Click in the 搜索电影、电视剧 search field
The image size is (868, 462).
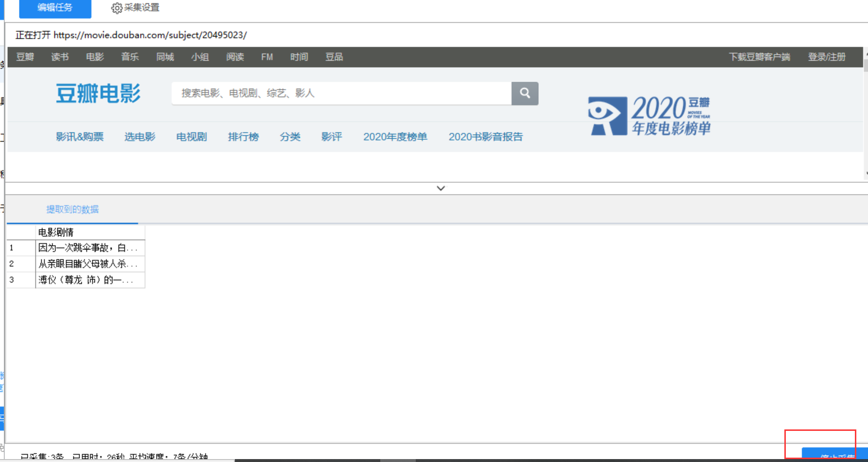pos(341,93)
